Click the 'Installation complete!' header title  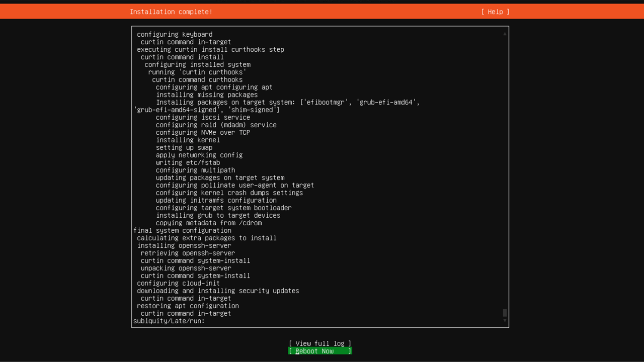tap(171, 12)
